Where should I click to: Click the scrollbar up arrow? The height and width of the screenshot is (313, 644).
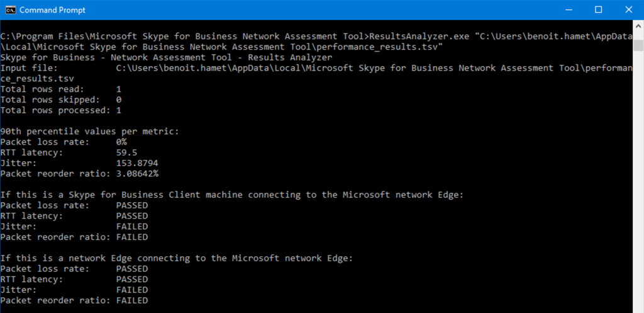tap(637, 26)
